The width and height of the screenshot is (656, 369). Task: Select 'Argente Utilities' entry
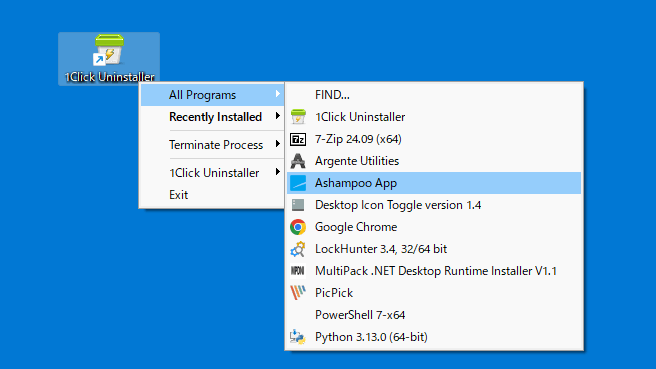click(x=434, y=161)
